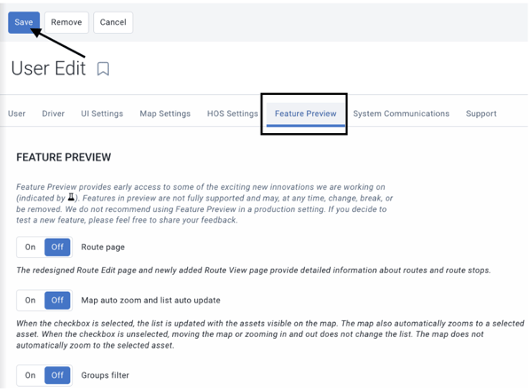Select the Feature Preview tab

coord(306,114)
